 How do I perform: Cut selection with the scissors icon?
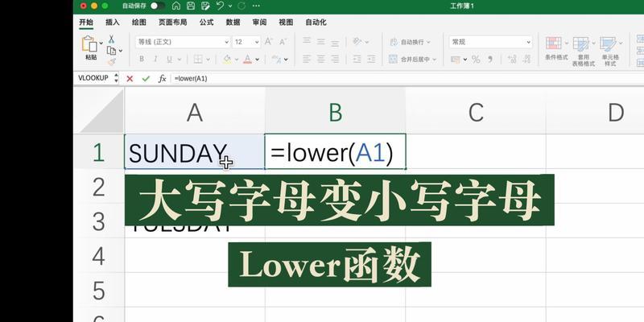[111, 39]
